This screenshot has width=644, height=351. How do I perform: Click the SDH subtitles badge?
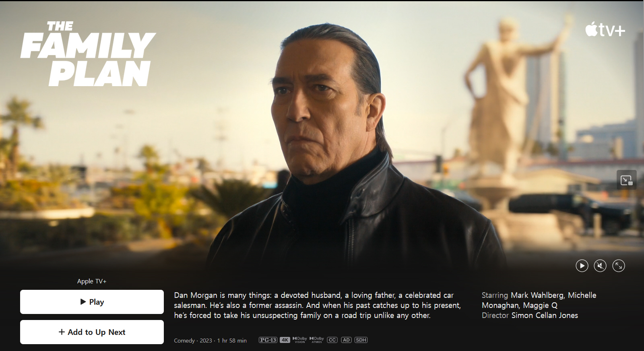361,340
